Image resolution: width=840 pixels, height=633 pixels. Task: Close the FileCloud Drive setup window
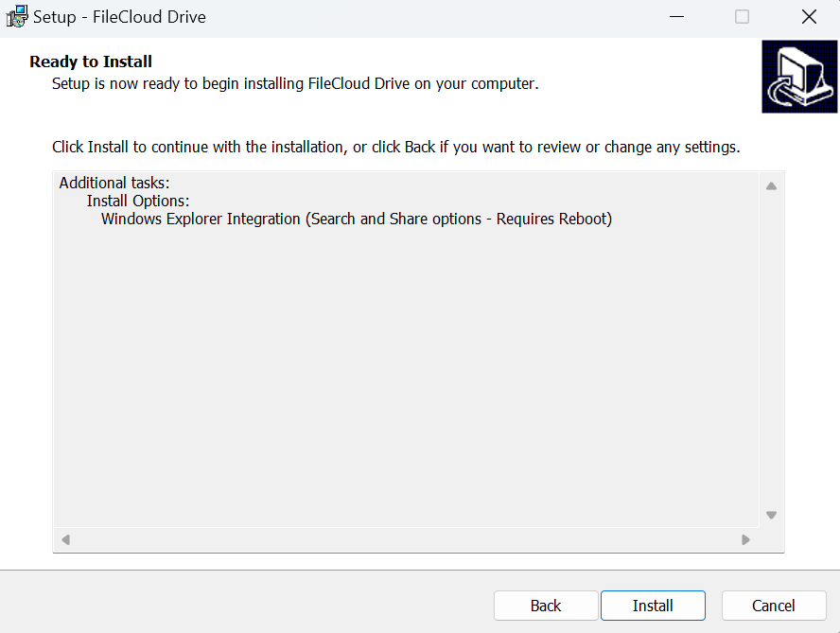809,17
